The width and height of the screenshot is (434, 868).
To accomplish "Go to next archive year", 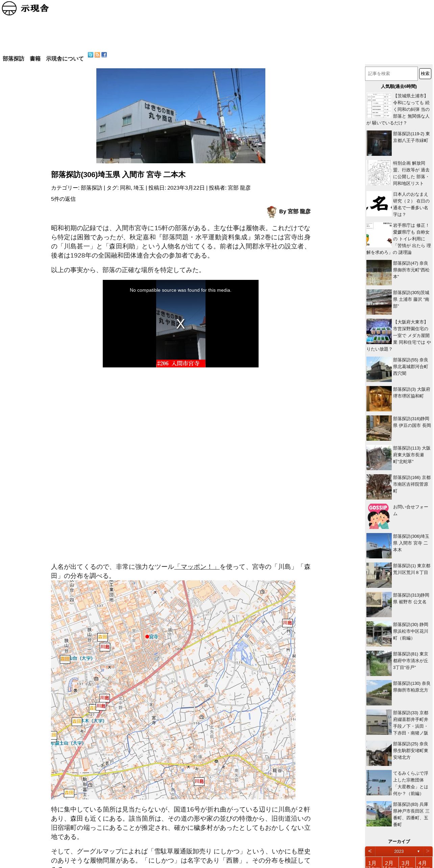I will coord(428,851).
